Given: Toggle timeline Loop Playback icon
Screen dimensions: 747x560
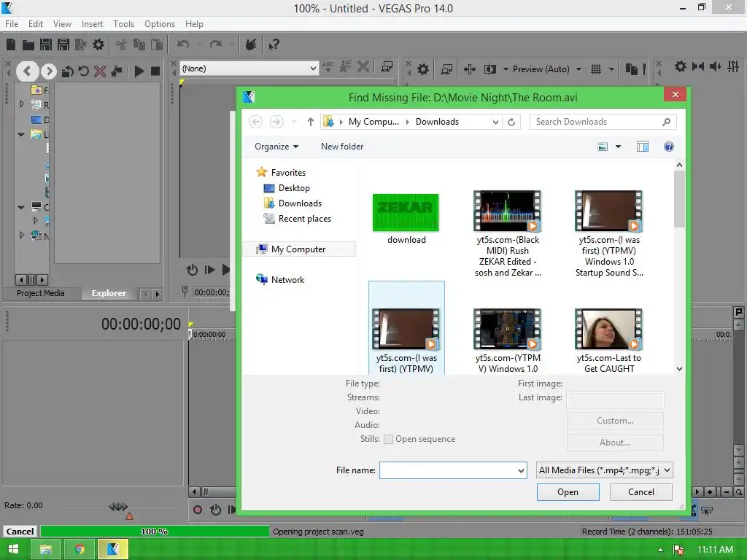Looking at the screenshot, I should pos(215,510).
